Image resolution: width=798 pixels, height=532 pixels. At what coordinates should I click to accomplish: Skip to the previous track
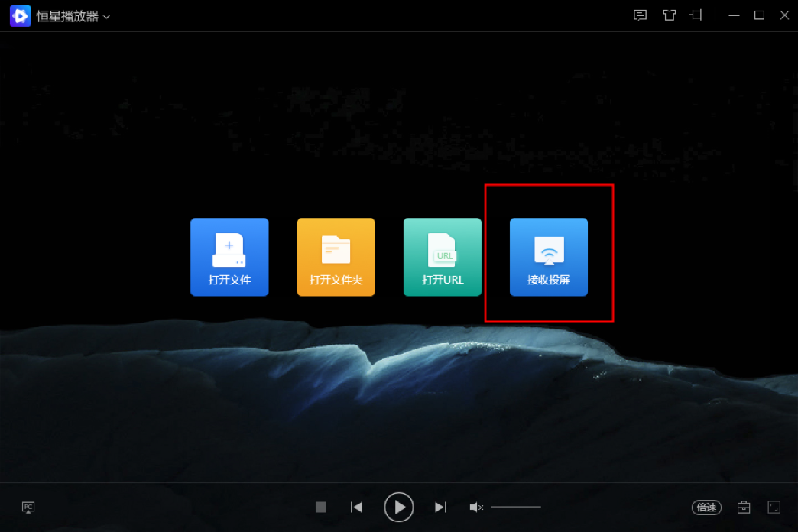click(x=356, y=507)
